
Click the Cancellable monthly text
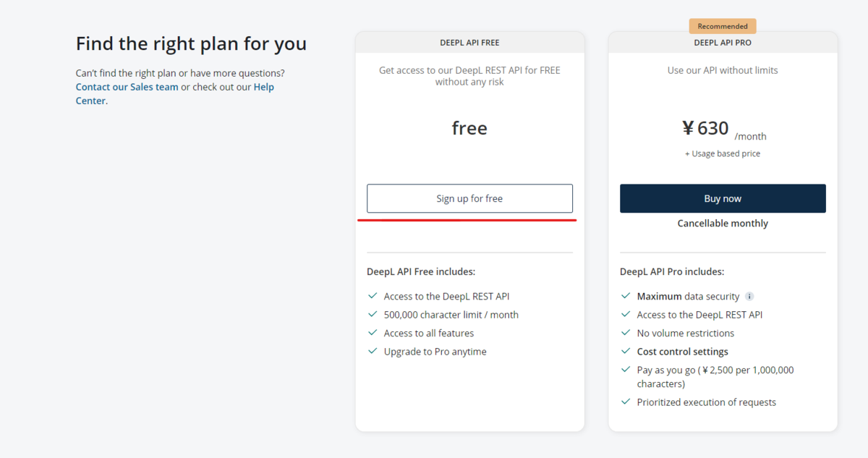(723, 224)
